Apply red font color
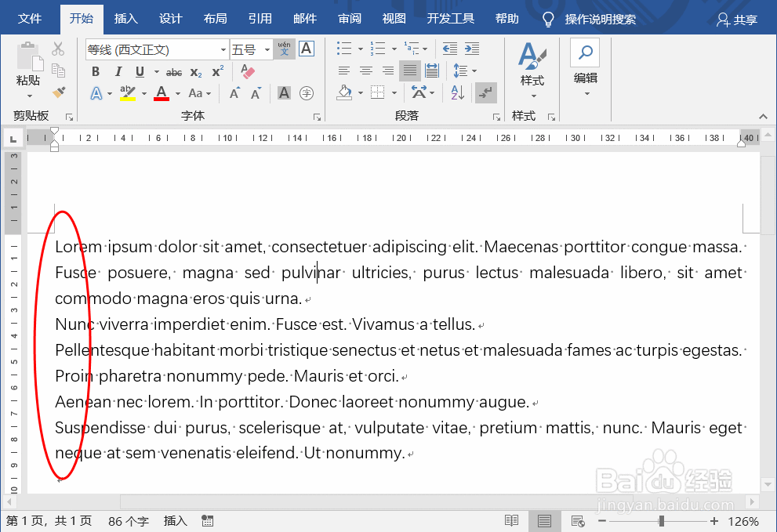 (x=161, y=92)
